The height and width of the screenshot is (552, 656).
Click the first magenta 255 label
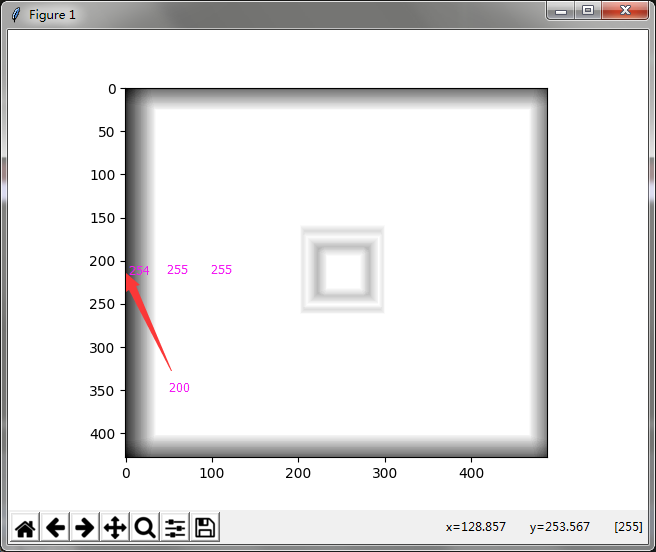tap(177, 270)
